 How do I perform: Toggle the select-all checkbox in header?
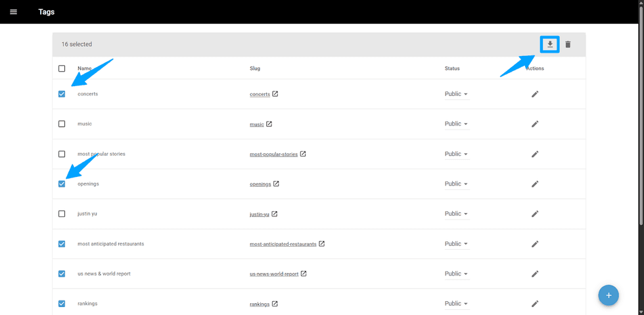(62, 68)
